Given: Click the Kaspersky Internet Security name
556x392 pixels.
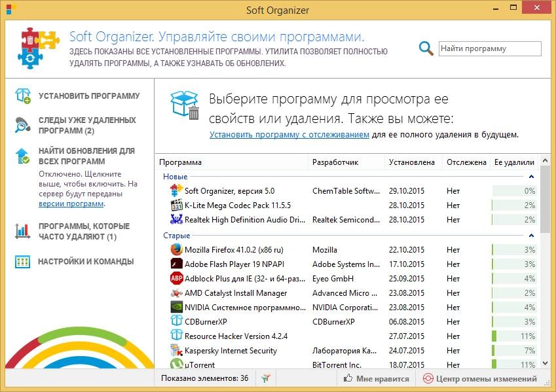Looking at the screenshot, I should (x=231, y=351).
